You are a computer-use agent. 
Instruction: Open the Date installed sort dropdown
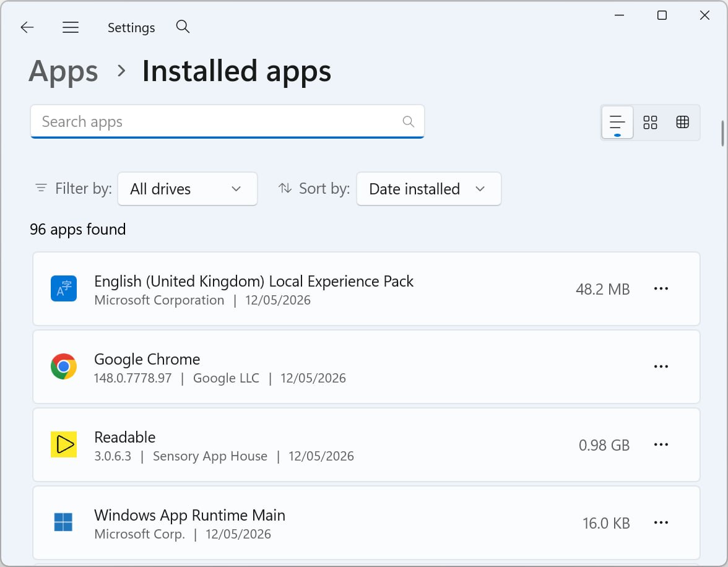click(428, 189)
